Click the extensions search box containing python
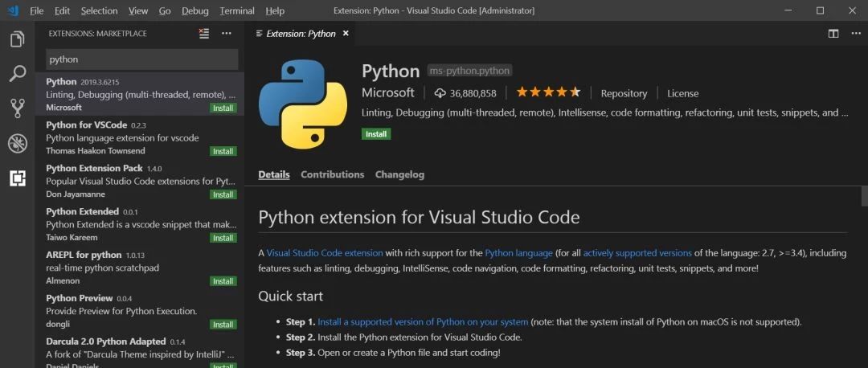This screenshot has height=368, width=868. [141, 59]
